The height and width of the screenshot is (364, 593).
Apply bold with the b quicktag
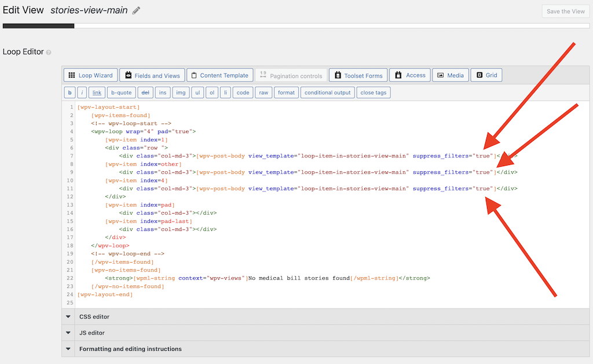pos(69,93)
